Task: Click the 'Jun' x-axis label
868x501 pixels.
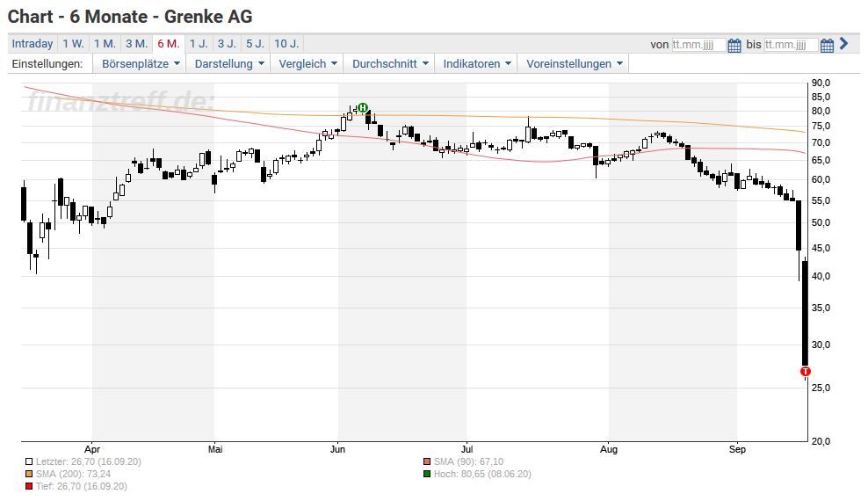Action: pos(337,449)
